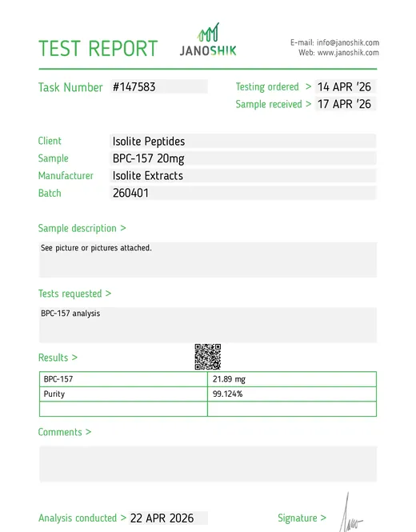The width and height of the screenshot is (416, 532).
Task: Open the info@janoshik.com email address
Action: click(348, 42)
